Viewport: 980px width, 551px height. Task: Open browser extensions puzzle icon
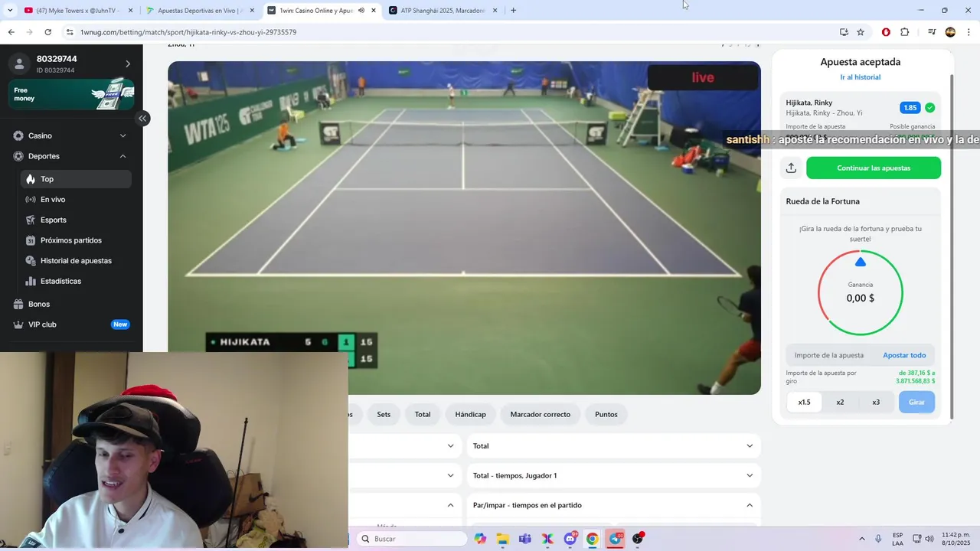click(904, 32)
